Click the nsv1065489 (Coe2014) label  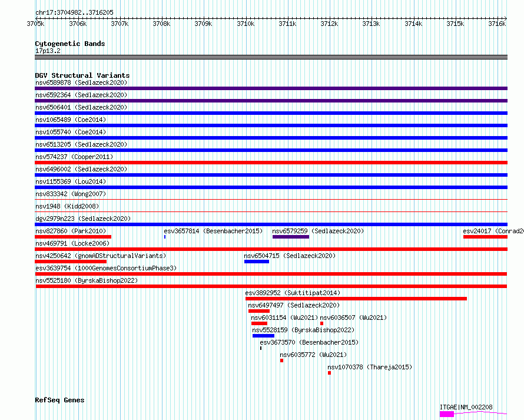click(71, 120)
